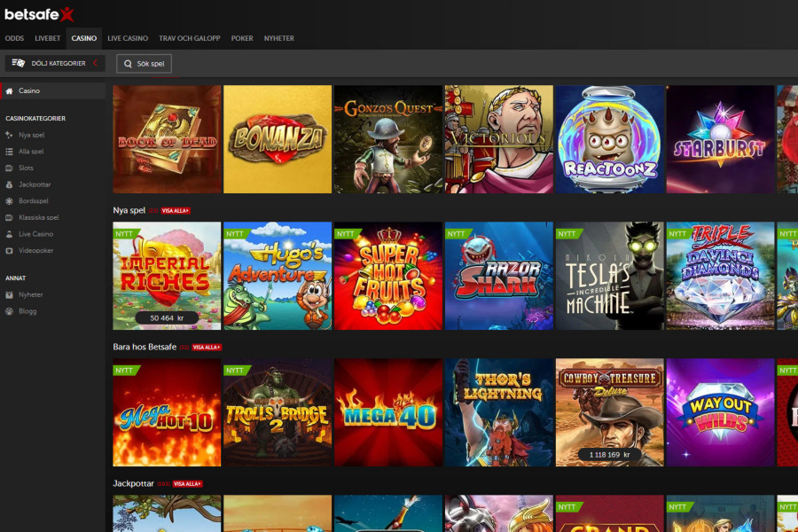798x532 pixels.
Task: Click the Betsafe logo
Action: (x=40, y=14)
